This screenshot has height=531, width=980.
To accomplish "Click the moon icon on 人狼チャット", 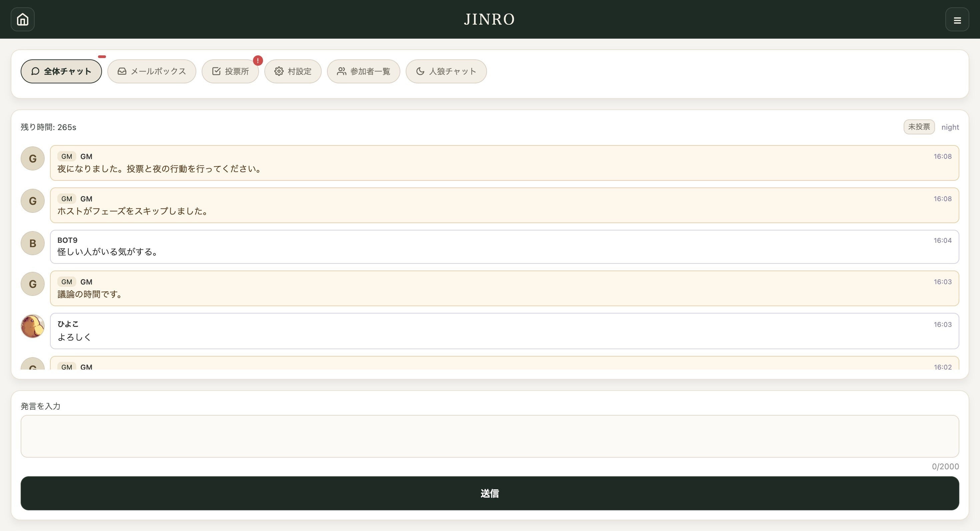I will click(x=420, y=72).
